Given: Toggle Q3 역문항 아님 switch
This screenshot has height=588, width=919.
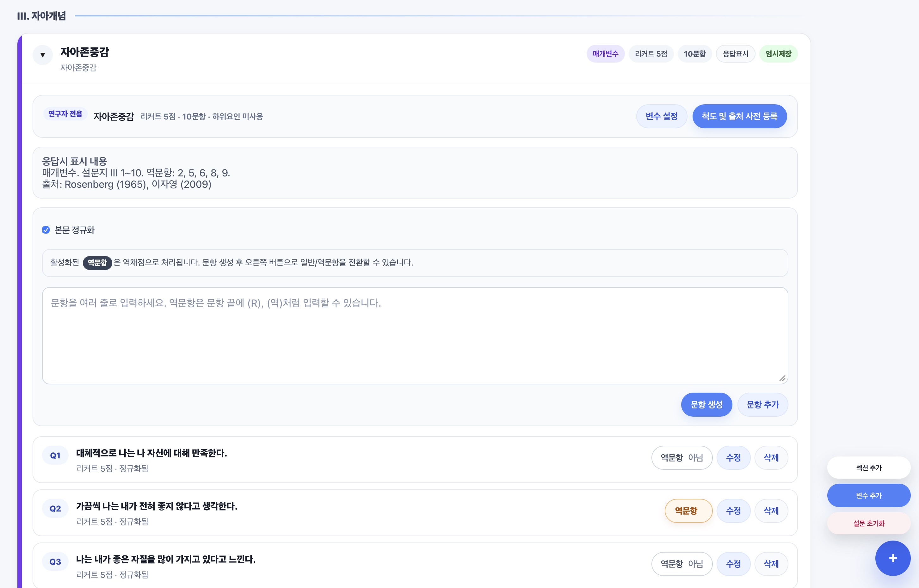Looking at the screenshot, I should [682, 564].
